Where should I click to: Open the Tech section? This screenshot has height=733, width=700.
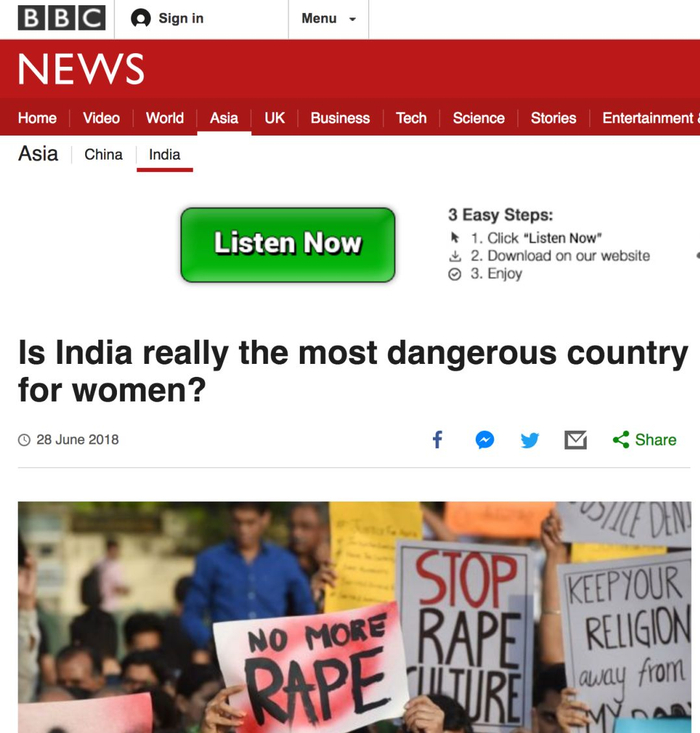click(411, 118)
